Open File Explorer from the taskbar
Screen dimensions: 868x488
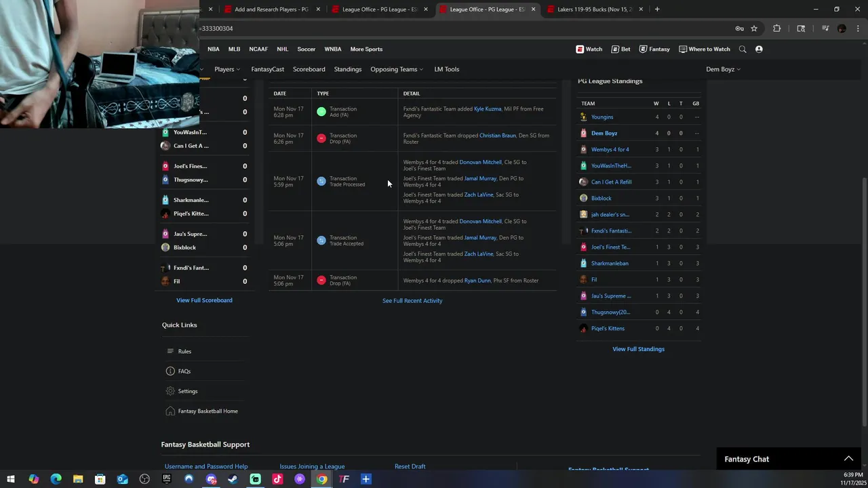pos(78,479)
